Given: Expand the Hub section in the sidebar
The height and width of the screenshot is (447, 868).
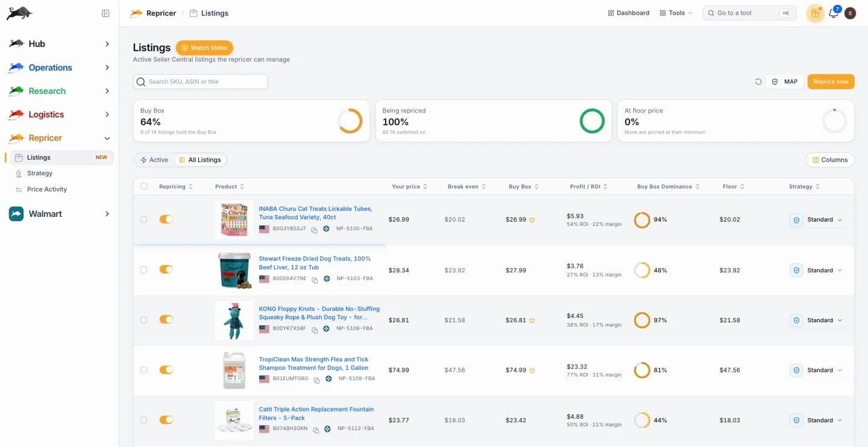Looking at the screenshot, I should (x=59, y=44).
